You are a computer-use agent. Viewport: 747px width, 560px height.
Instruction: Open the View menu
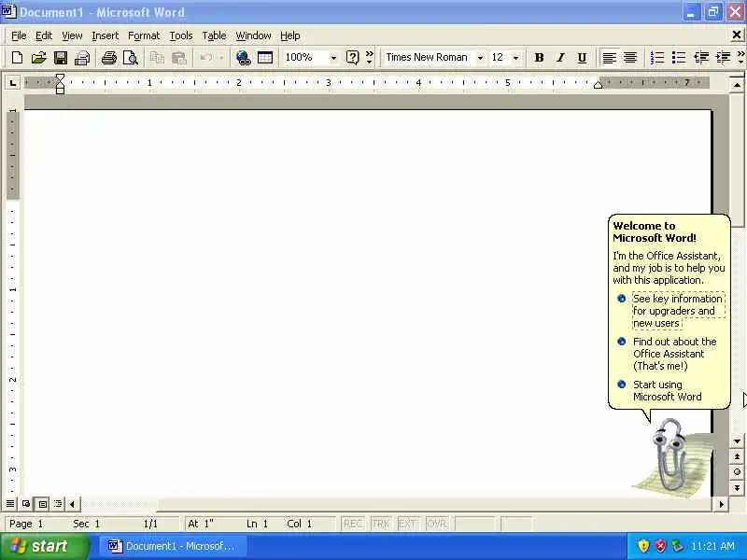coord(72,35)
